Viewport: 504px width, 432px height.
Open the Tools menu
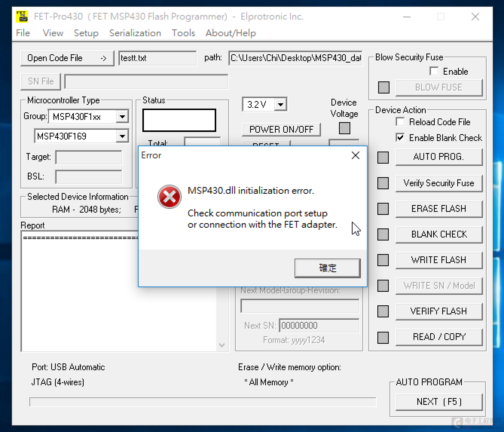tap(183, 33)
